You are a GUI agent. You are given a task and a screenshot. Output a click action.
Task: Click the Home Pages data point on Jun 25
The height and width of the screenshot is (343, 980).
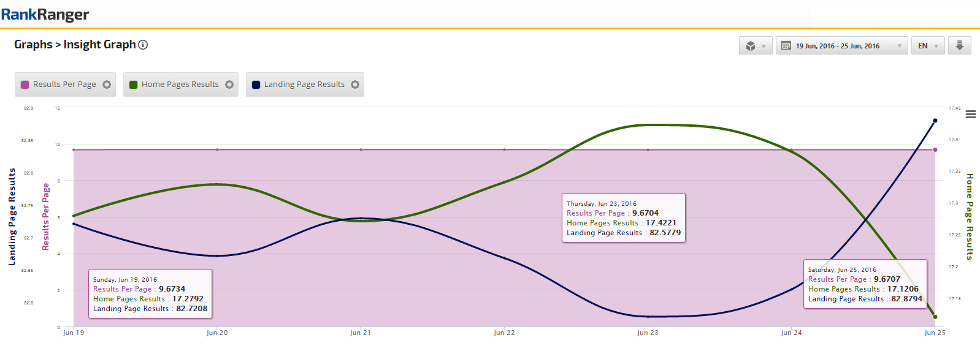click(935, 317)
